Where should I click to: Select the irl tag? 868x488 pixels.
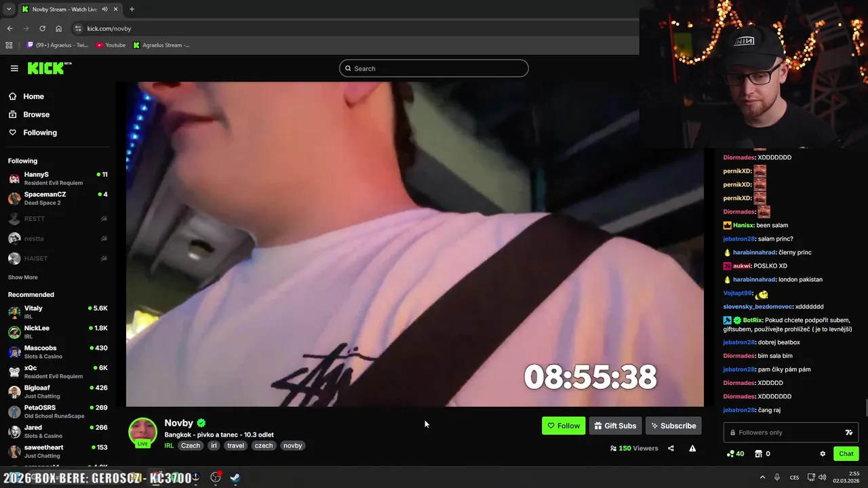[214, 445]
